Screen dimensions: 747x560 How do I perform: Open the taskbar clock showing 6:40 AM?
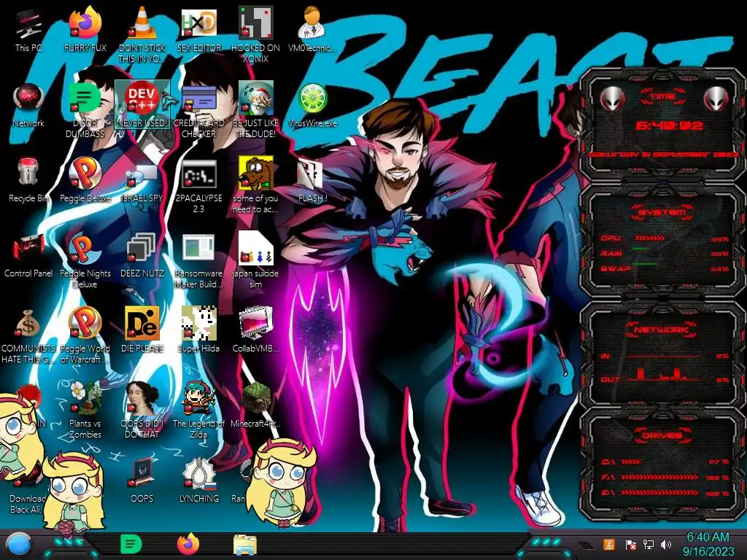(708, 545)
